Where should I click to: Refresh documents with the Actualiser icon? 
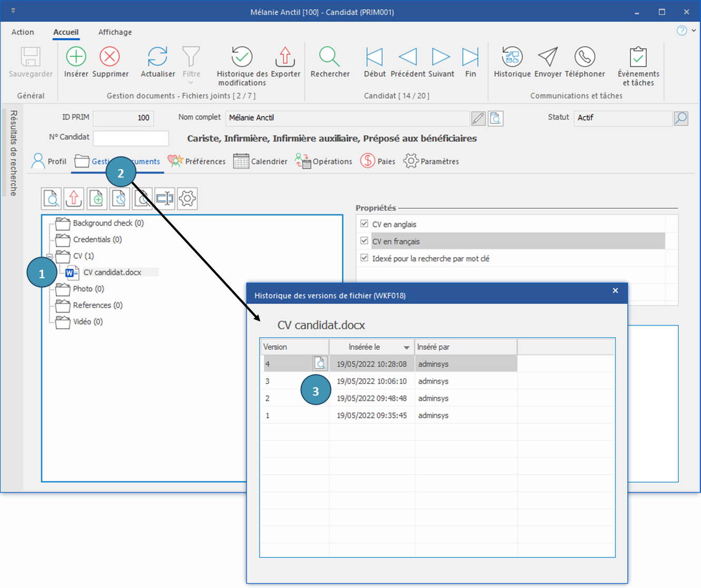pos(157,56)
